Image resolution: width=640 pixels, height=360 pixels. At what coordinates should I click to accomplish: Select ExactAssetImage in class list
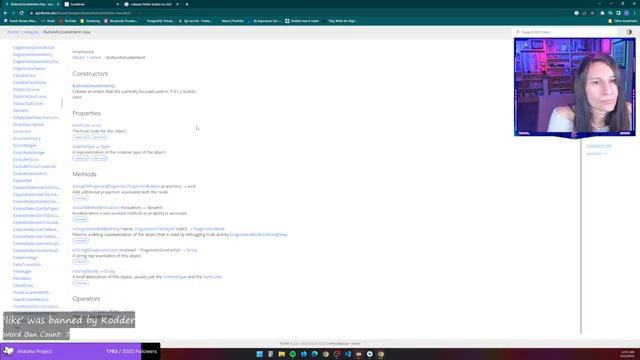[29, 153]
